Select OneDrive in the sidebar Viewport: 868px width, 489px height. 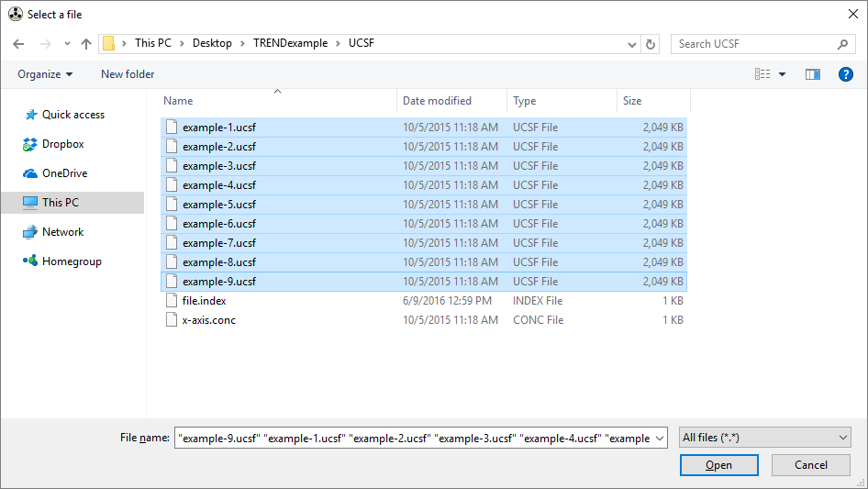pyautogui.click(x=64, y=173)
